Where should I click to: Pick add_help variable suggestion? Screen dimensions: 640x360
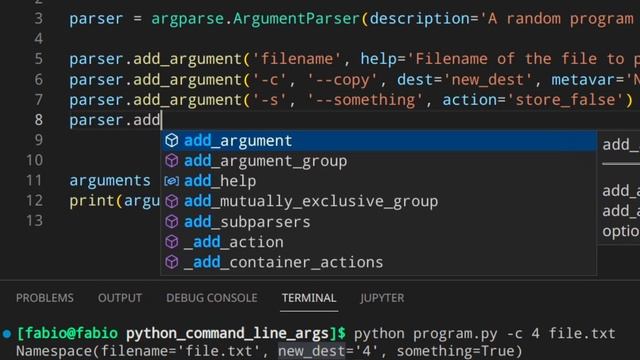point(379,181)
